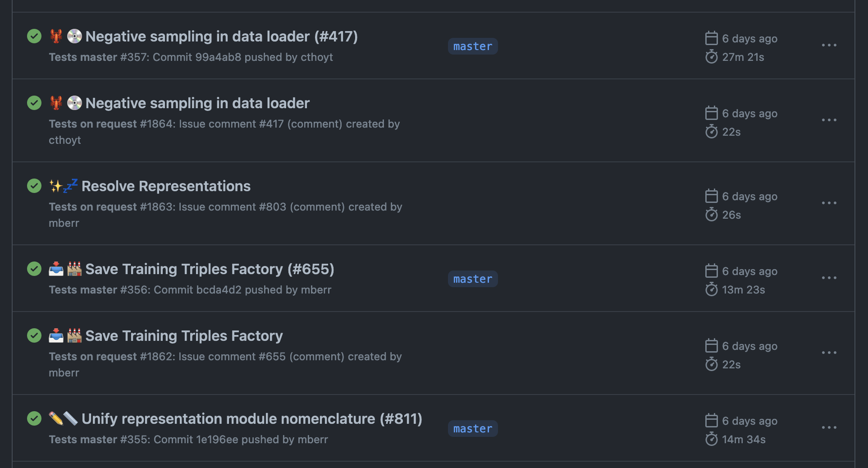
Task: Open the "..." menu on Save Training Triples Factory (#655)
Action: pyautogui.click(x=831, y=278)
